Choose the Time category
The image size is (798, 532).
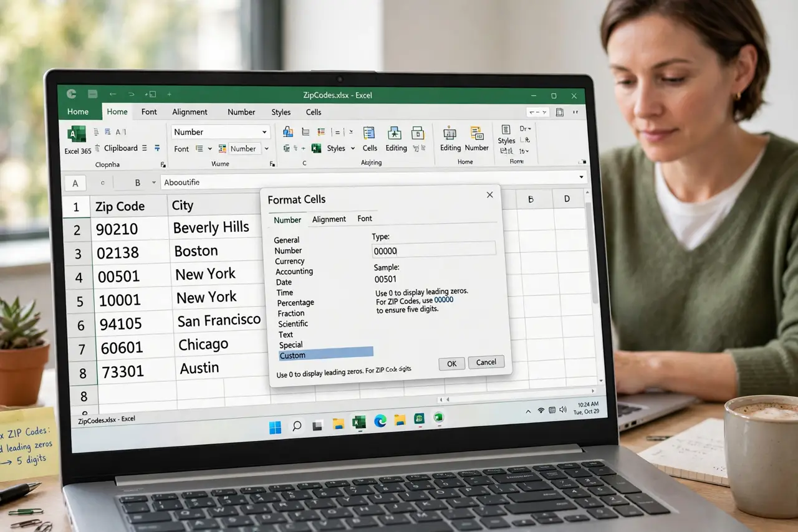285,292
